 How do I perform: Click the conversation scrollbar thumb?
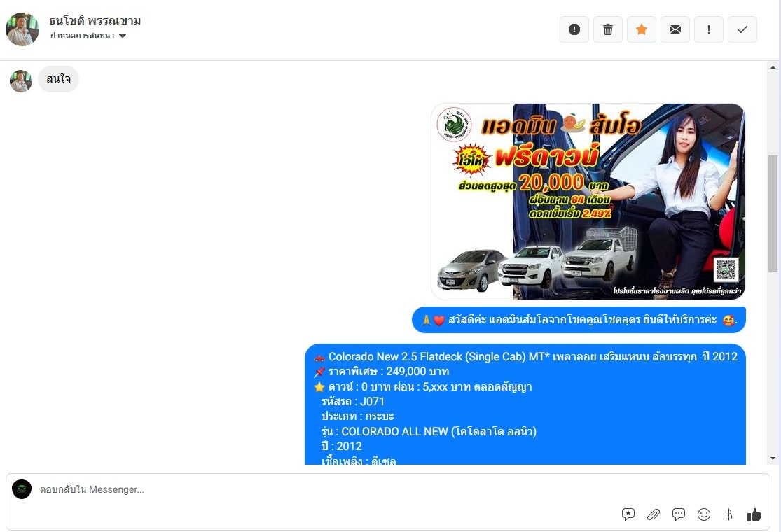pos(773,213)
